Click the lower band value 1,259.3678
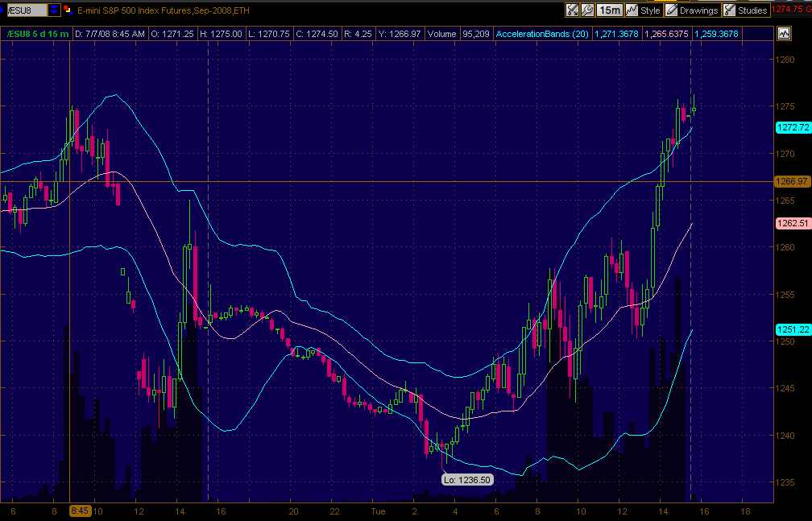Image resolution: width=812 pixels, height=521 pixels. pyautogui.click(x=716, y=34)
